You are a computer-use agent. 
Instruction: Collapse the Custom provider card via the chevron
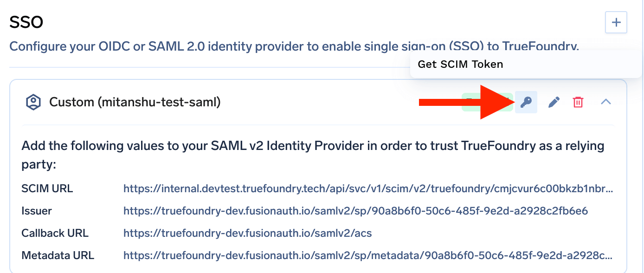coord(606,102)
